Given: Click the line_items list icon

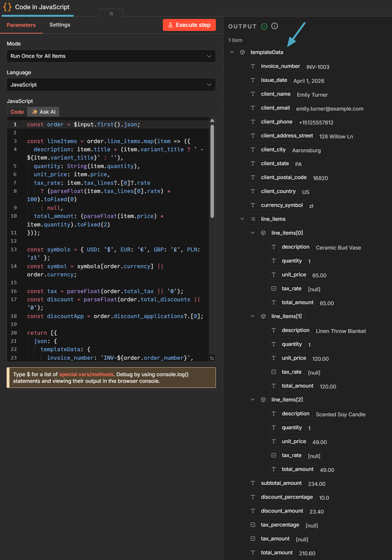Looking at the screenshot, I should click(253, 219).
